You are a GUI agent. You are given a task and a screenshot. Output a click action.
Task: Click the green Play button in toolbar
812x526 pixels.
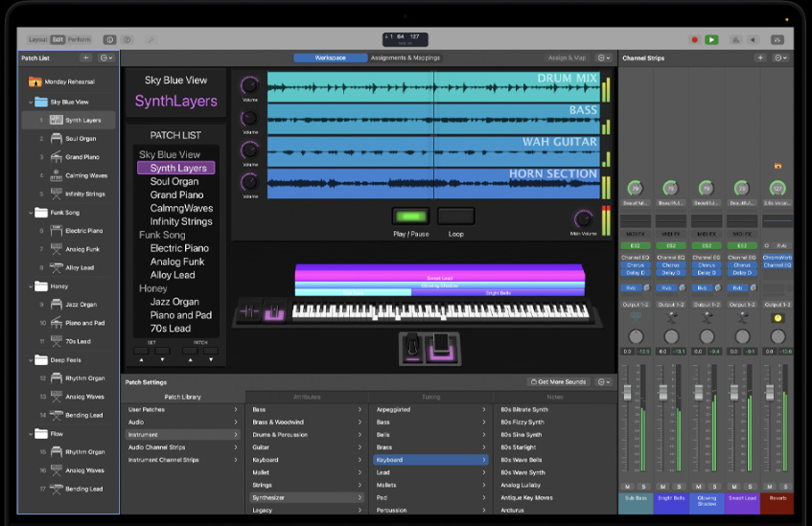tap(711, 40)
